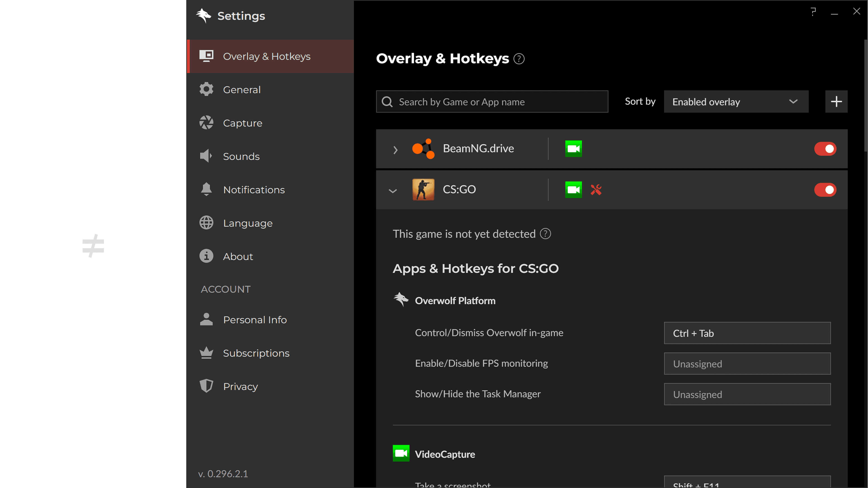This screenshot has height=488, width=868.
Task: Click the question mark next to 'not yet detected'
Action: pos(545,234)
